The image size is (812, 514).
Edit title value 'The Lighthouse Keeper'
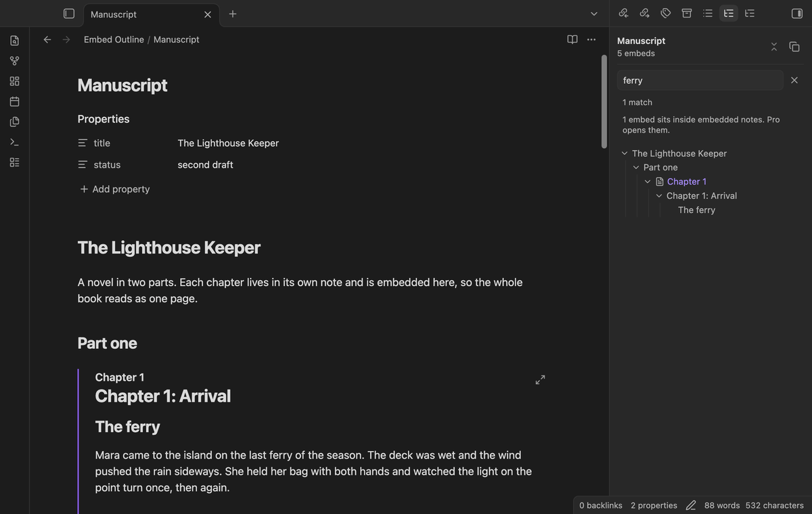228,143
